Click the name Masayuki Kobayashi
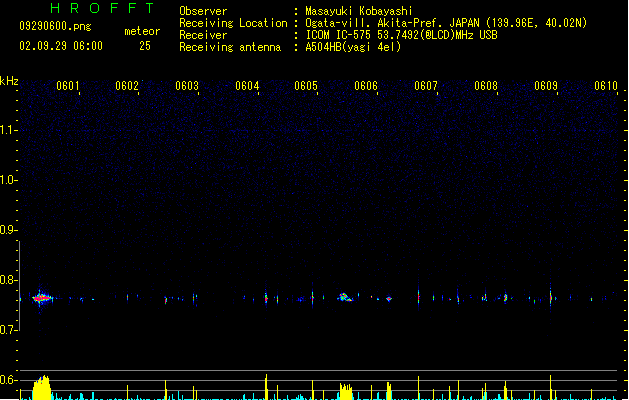Screen dimensions: 629x400 point(359,11)
